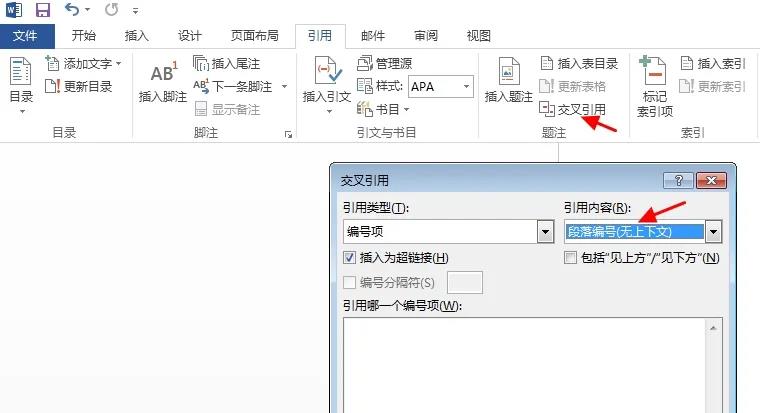Toggle the 编号分隔符 checkbox

[x=349, y=283]
